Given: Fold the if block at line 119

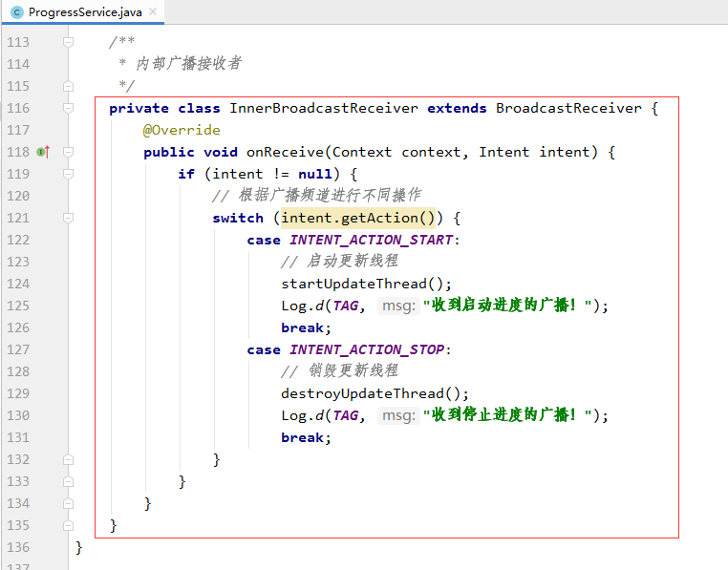Looking at the screenshot, I should coord(68,174).
